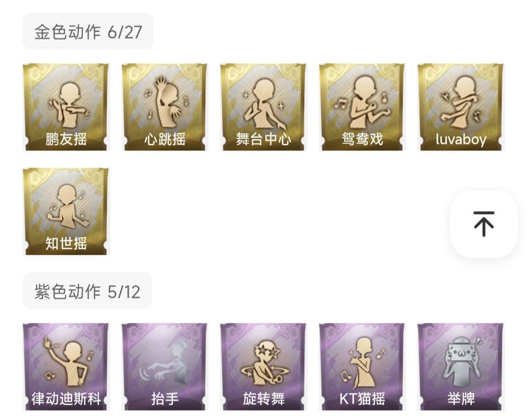Tap the 鸳鸯戏 gold action card
The image size is (529, 420).
click(x=362, y=107)
